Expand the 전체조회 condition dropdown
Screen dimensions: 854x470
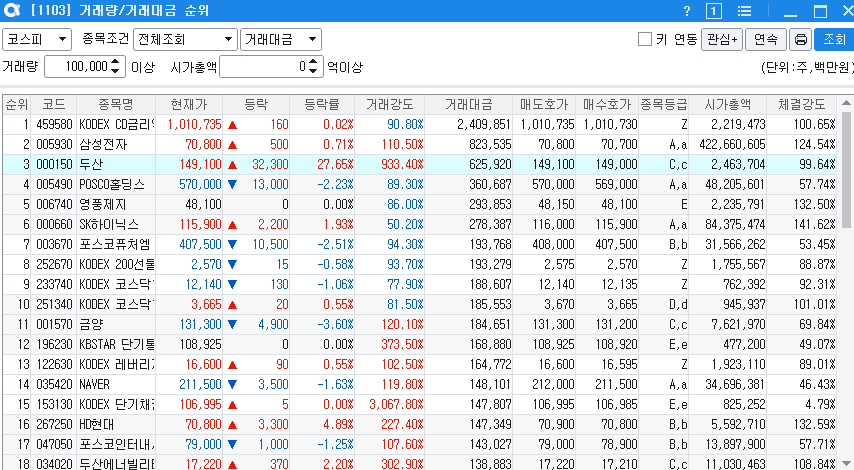coord(185,39)
